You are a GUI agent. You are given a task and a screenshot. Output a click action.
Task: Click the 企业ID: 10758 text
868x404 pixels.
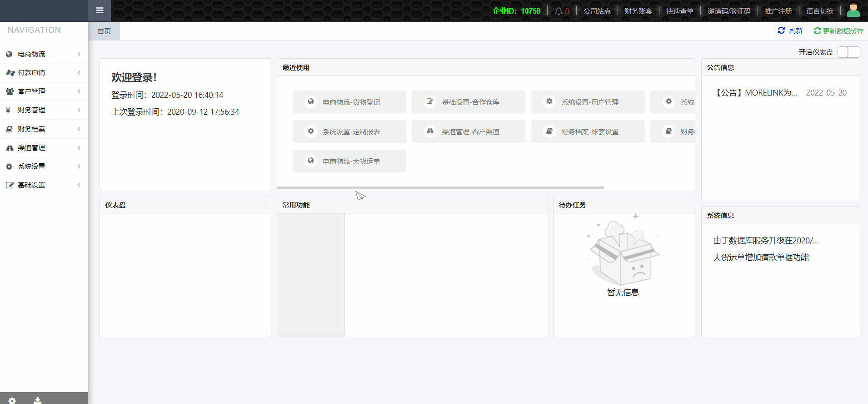[x=517, y=11]
